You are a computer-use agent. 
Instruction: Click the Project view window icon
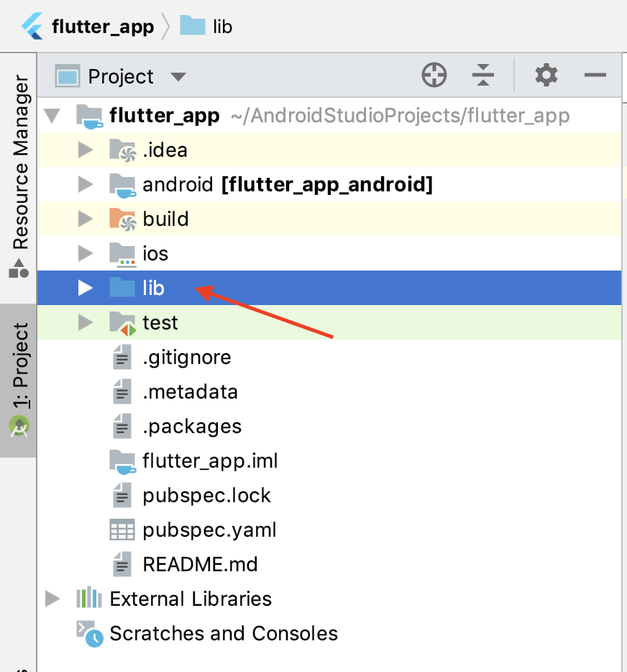click(68, 76)
